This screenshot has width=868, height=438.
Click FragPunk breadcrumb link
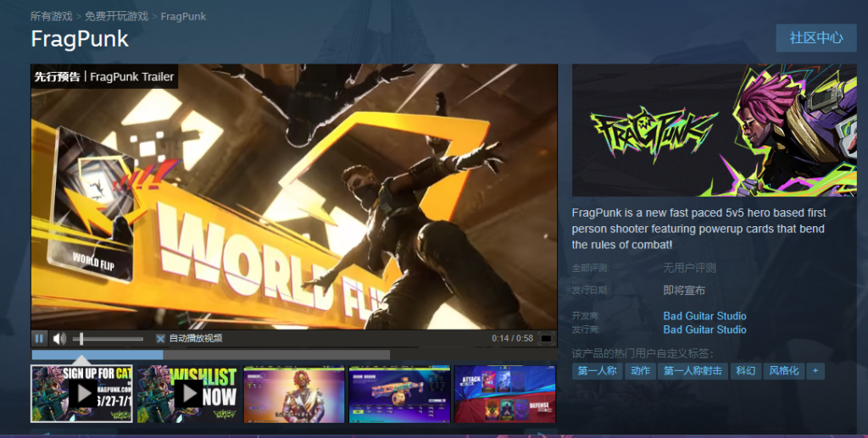click(x=183, y=17)
